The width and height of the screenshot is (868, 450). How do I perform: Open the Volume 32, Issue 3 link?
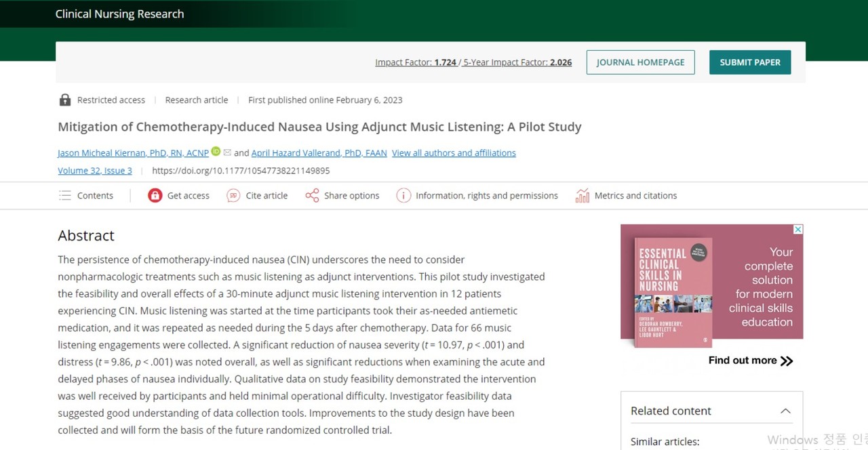[x=95, y=171]
